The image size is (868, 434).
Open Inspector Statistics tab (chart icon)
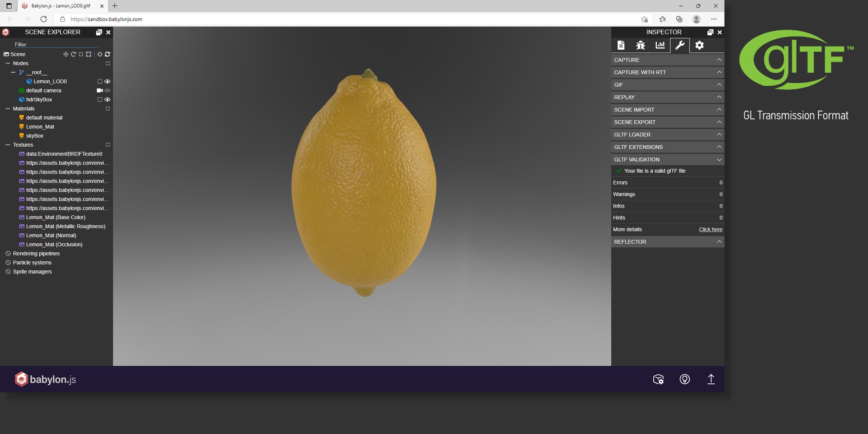click(x=660, y=45)
